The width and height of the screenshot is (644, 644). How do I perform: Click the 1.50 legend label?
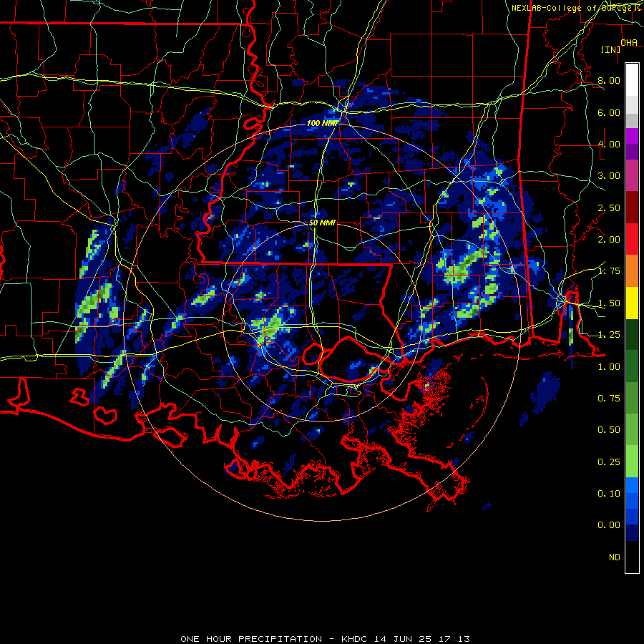click(608, 303)
